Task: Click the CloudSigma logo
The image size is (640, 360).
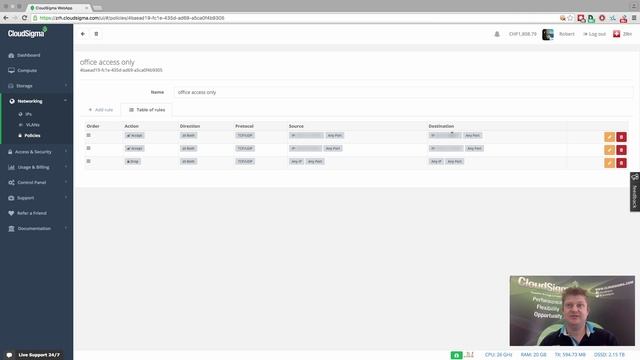Action: tap(27, 33)
